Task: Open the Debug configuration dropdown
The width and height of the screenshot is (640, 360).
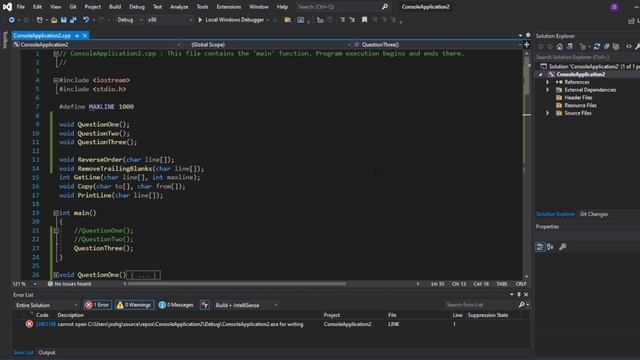Action: click(130, 20)
